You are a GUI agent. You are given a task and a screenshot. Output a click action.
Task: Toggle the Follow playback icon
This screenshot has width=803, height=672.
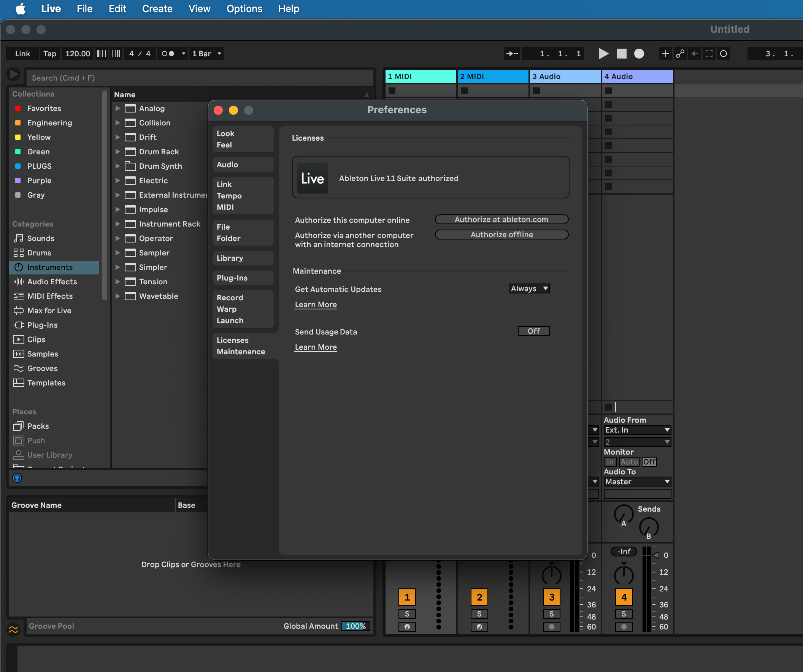click(x=512, y=54)
